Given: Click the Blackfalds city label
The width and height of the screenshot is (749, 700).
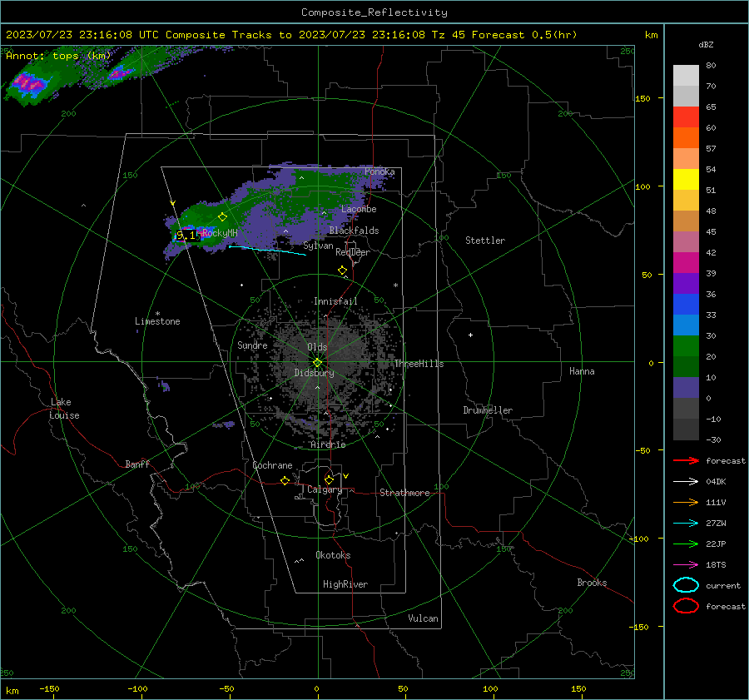Looking at the screenshot, I should (354, 231).
